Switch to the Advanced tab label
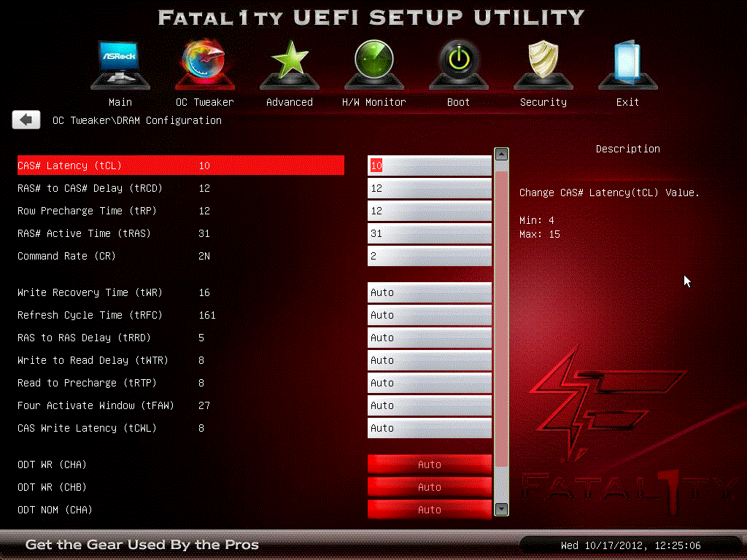Viewport: 747px width, 560px height. click(290, 102)
